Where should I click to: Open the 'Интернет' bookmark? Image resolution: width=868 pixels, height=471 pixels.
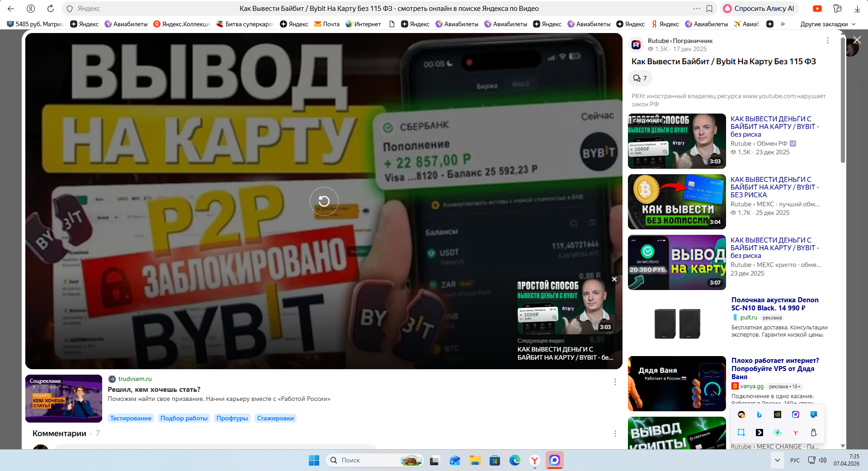363,24
